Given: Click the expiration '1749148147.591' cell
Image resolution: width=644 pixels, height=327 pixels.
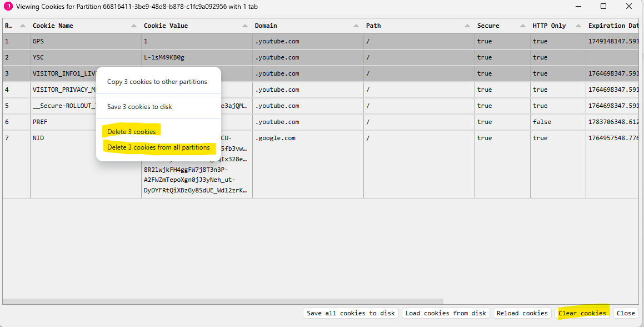Looking at the screenshot, I should 613,41.
